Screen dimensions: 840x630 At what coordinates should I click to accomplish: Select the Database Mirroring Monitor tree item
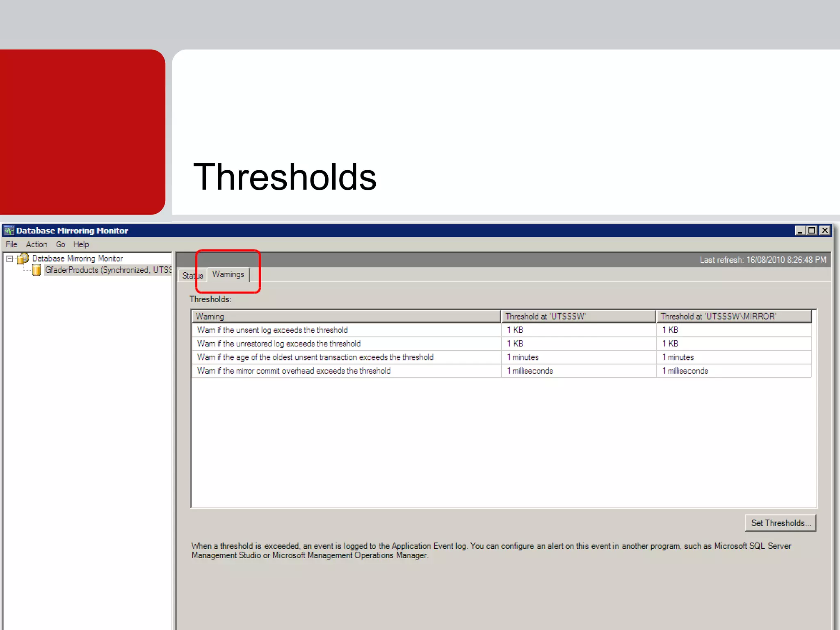point(78,258)
